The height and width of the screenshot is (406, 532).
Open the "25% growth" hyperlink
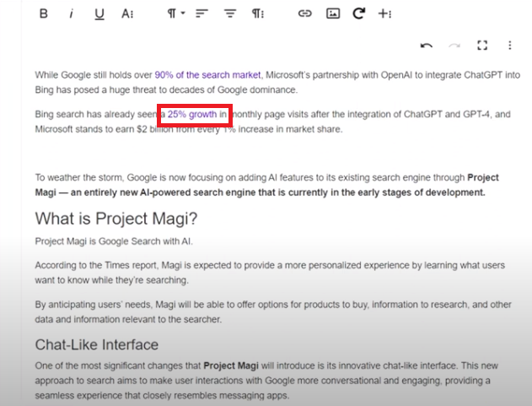coord(191,114)
